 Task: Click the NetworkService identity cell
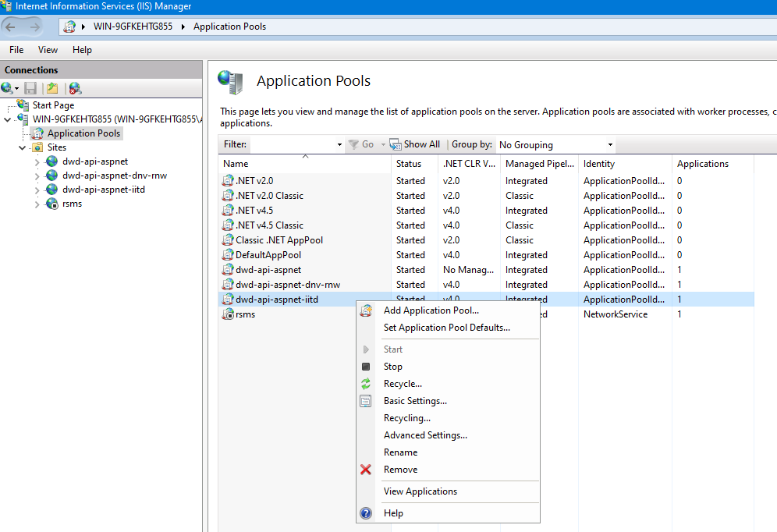(616, 314)
